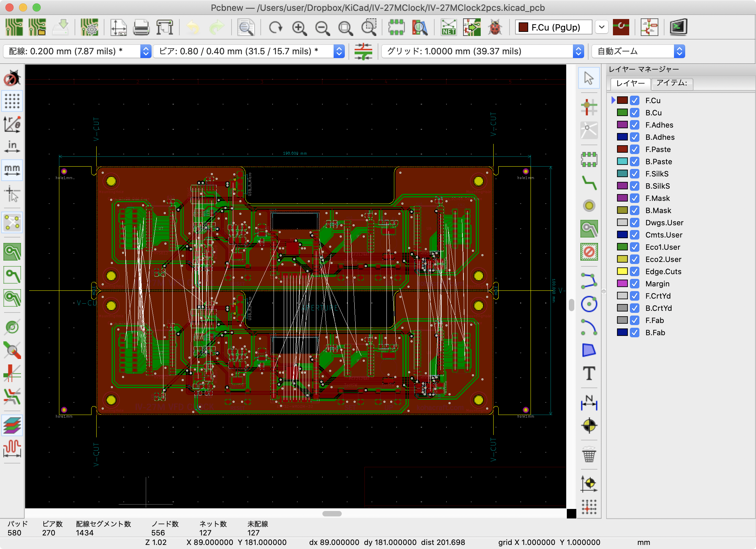The width and height of the screenshot is (756, 549).
Task: Toggle polar coordinates display icon
Action: [12, 124]
